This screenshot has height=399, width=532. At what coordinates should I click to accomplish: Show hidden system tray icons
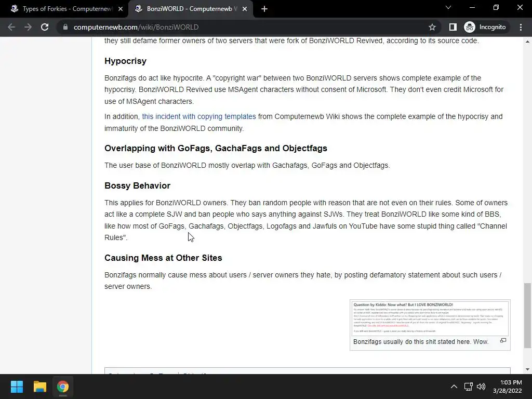(x=454, y=387)
